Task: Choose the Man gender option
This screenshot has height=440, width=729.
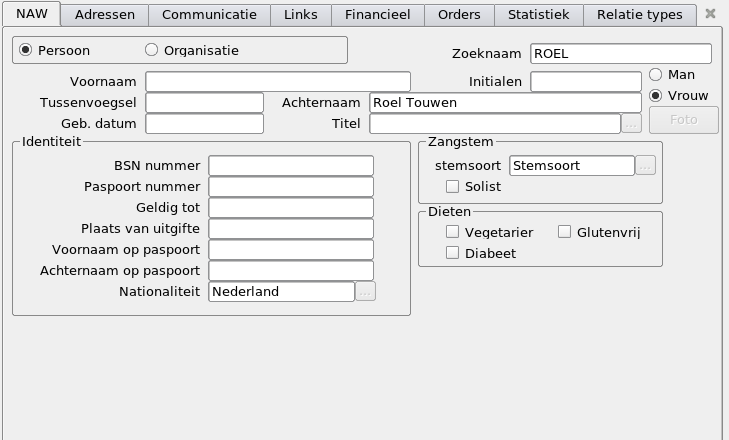Action: [x=656, y=74]
